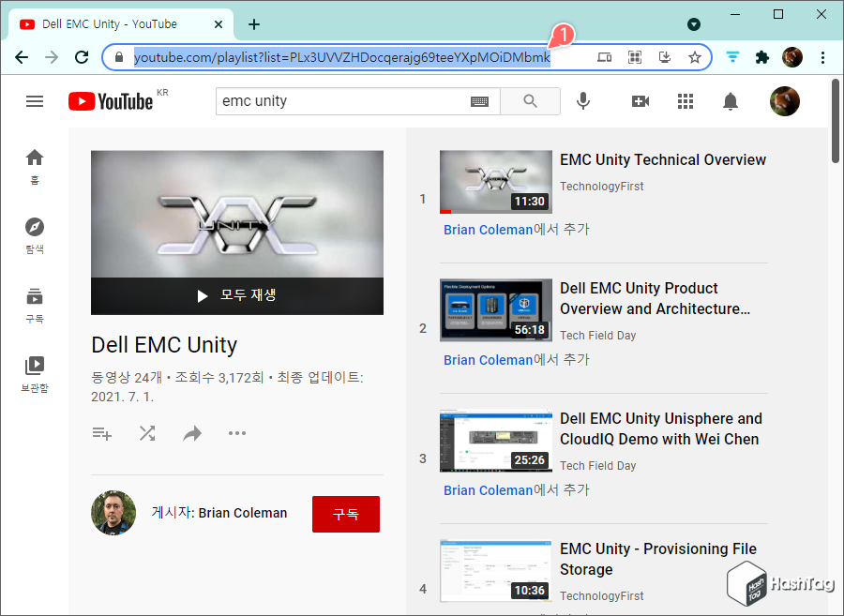Click the magnifier search button
Image resolution: width=844 pixels, height=616 pixels.
530,101
